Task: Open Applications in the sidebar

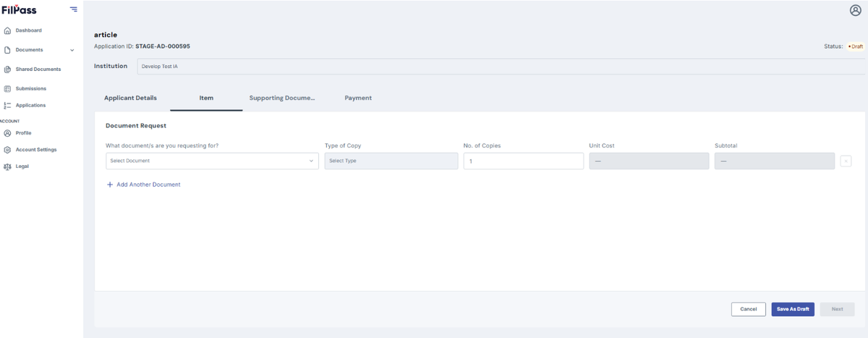Action: (x=31, y=106)
